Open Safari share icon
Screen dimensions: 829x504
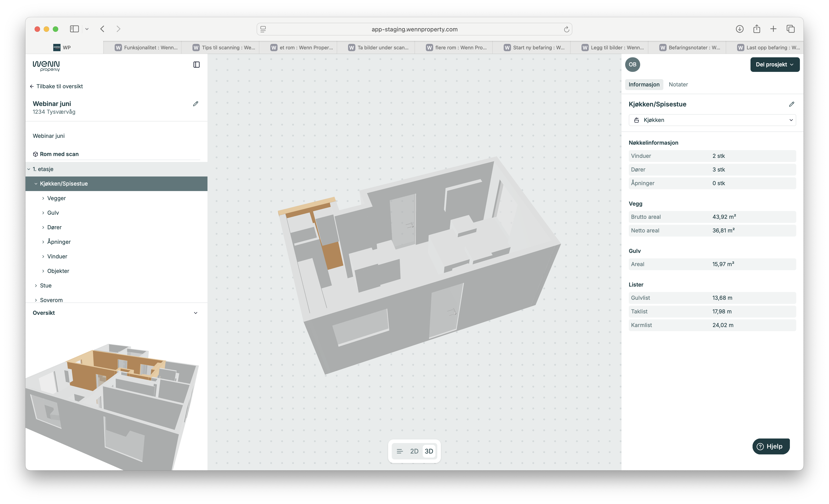click(x=757, y=29)
